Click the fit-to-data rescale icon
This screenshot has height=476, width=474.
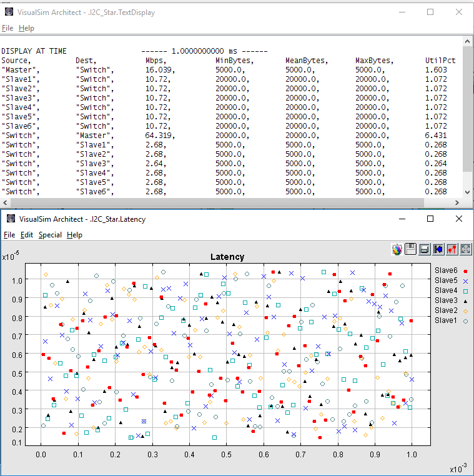(465, 249)
